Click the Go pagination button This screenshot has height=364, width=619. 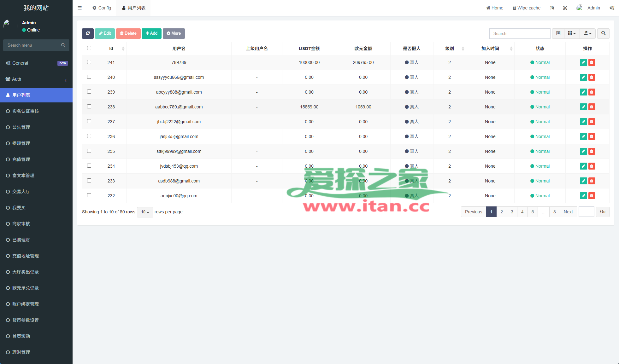tap(603, 212)
